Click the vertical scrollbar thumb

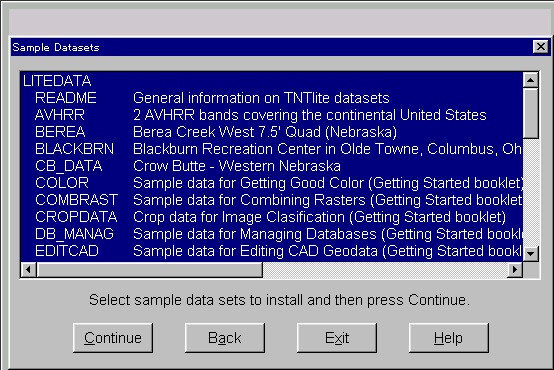(x=530, y=113)
